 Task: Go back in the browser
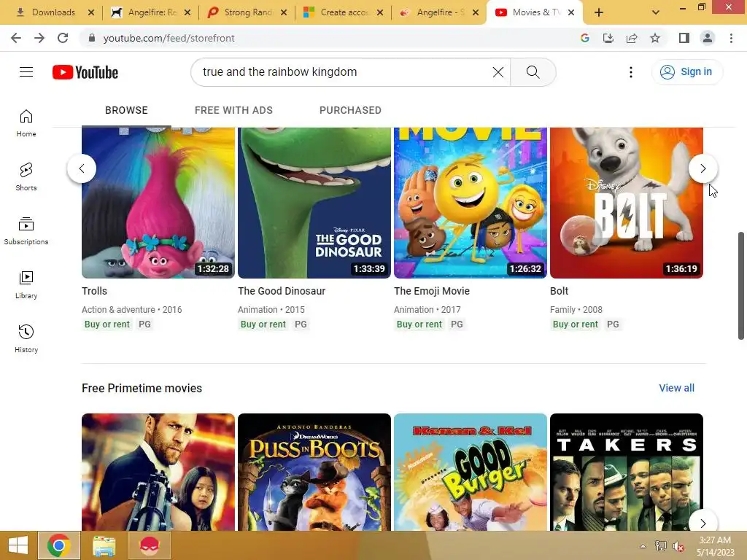point(16,38)
